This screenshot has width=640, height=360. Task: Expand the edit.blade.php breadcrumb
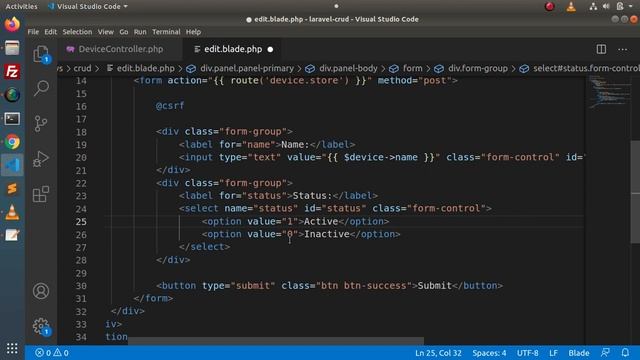click(141, 69)
